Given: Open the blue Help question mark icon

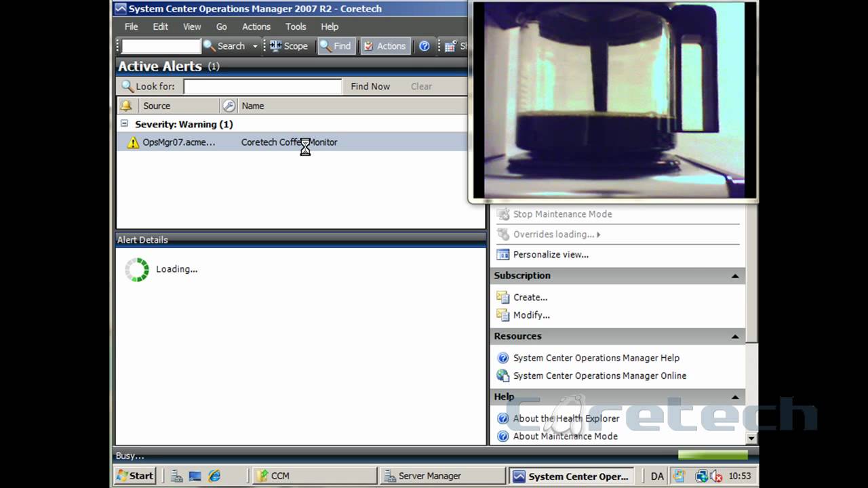Looking at the screenshot, I should point(425,46).
